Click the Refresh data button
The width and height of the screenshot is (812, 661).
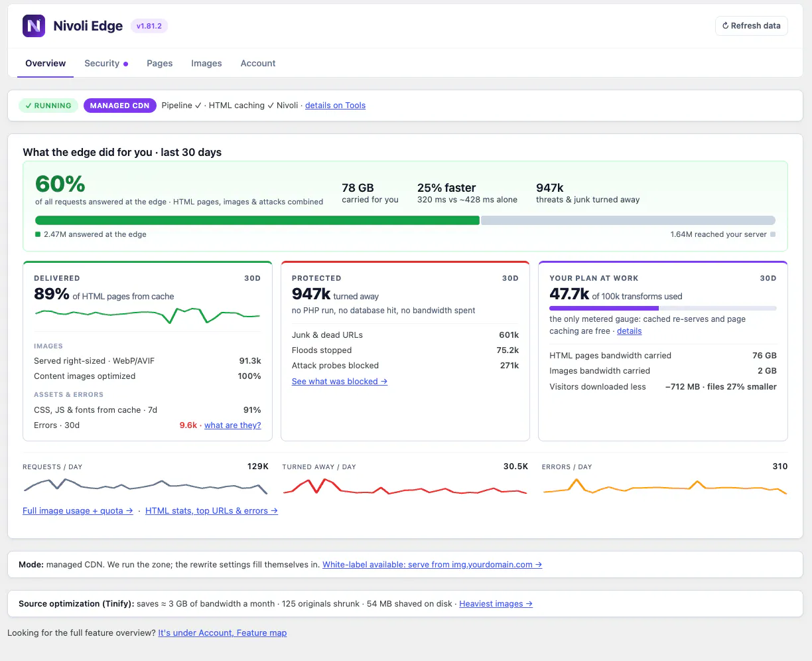pos(751,26)
